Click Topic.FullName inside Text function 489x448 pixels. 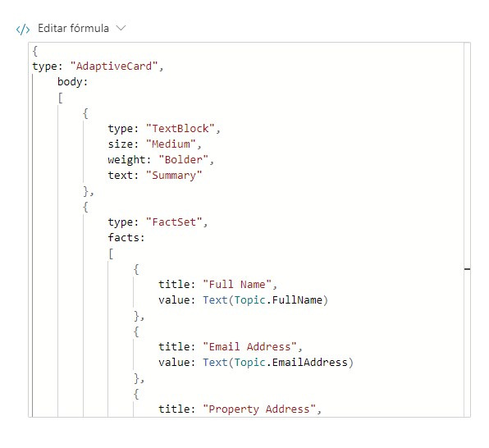pos(278,300)
